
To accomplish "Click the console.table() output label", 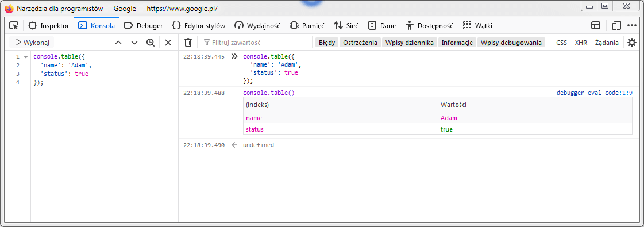I will (269, 93).
